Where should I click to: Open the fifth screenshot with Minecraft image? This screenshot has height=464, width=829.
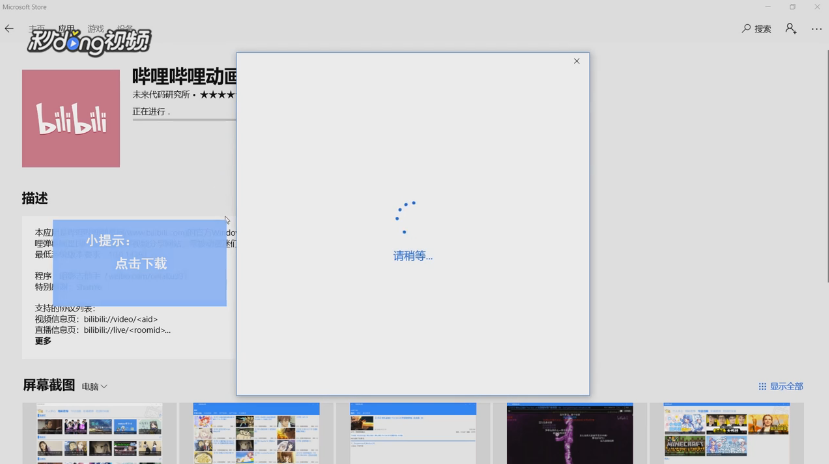point(726,433)
